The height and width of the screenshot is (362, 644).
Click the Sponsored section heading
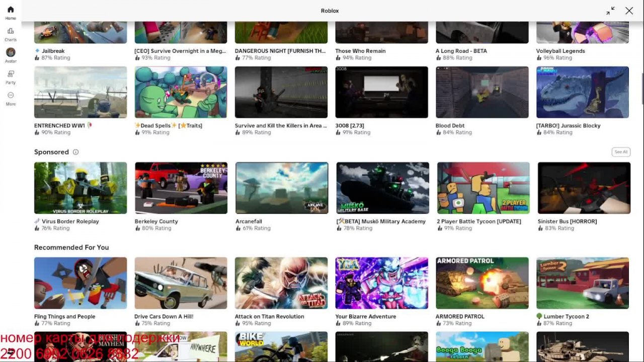click(51, 152)
